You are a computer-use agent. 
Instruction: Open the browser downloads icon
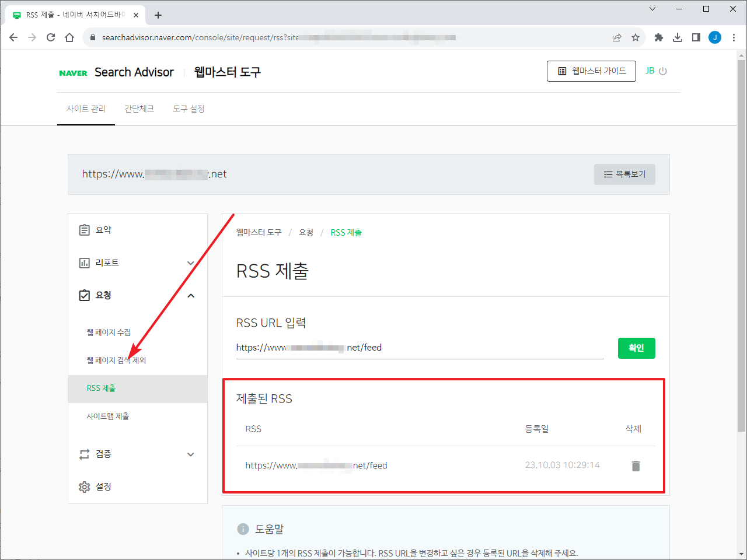(x=678, y=37)
